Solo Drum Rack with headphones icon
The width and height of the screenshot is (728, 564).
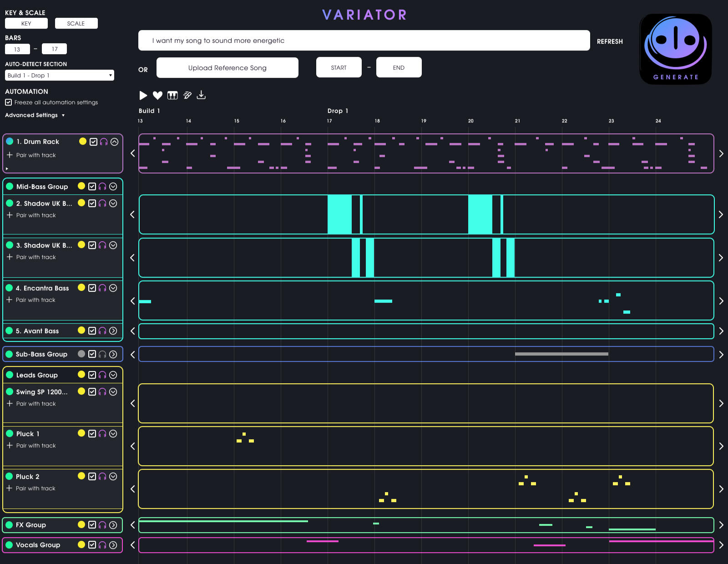click(x=104, y=142)
